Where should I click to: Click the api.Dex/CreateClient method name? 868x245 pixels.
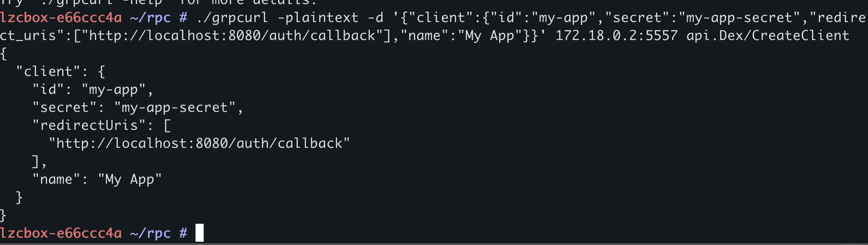(x=768, y=36)
